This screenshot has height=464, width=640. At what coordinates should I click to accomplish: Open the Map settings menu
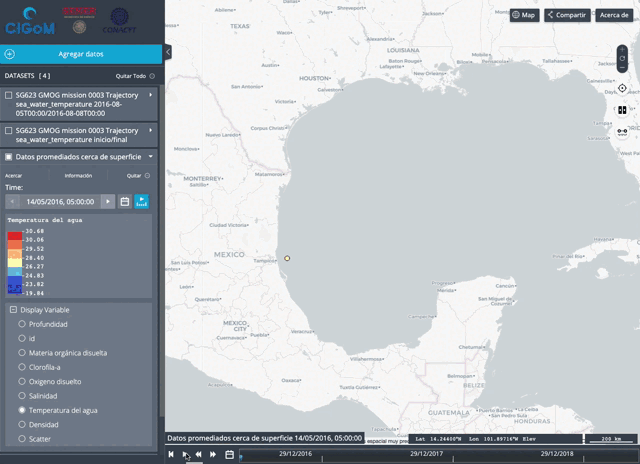(523, 15)
